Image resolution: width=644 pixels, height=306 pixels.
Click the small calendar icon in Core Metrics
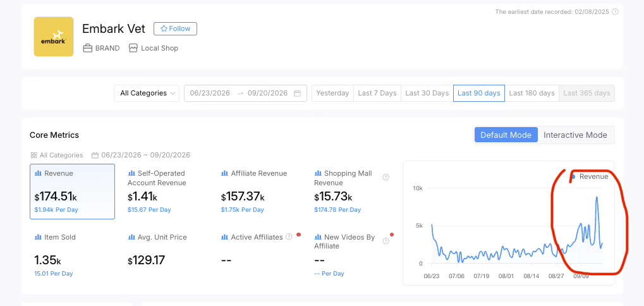click(x=95, y=156)
